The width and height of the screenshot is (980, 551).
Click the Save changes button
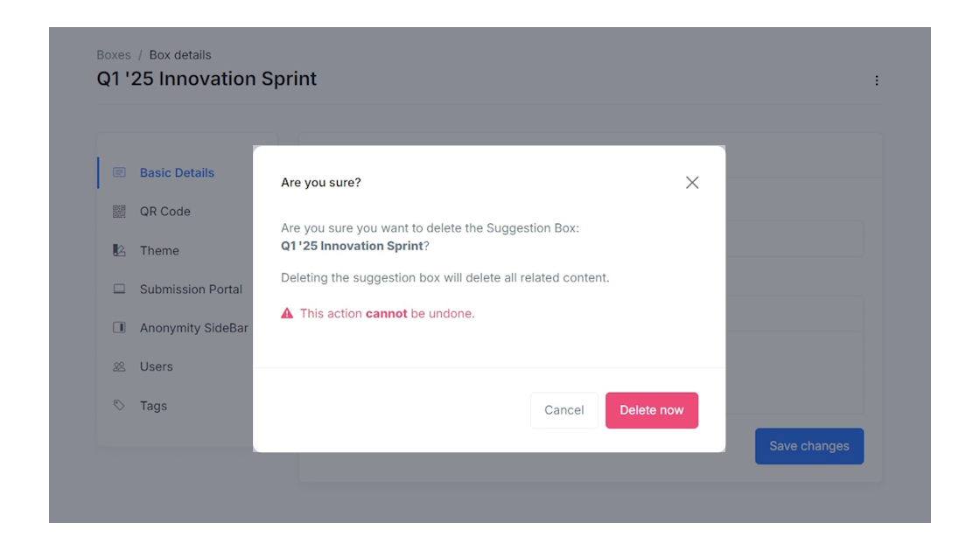coord(809,445)
